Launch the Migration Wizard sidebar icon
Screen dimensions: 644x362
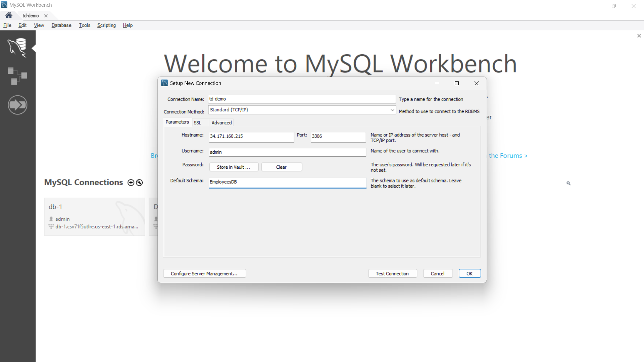pyautogui.click(x=17, y=105)
